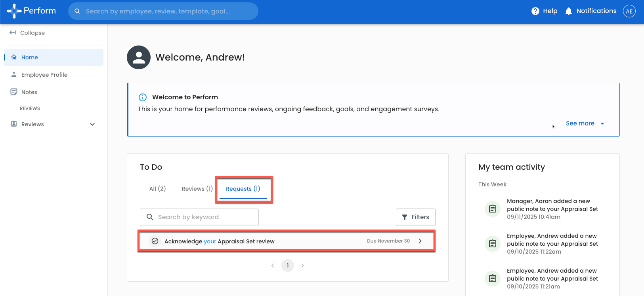Click the 09/10/2025 11:21am activity entry
644x296 pixels.
pos(552,279)
